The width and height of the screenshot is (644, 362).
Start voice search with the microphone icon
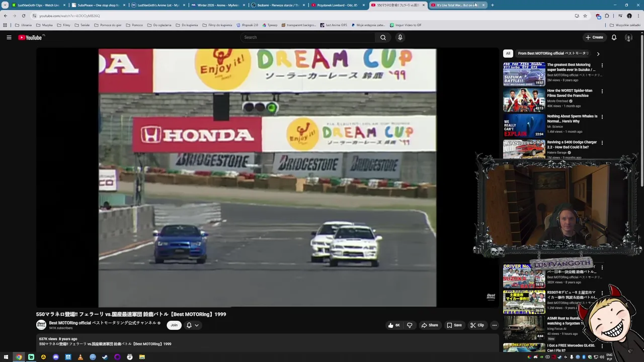(400, 37)
